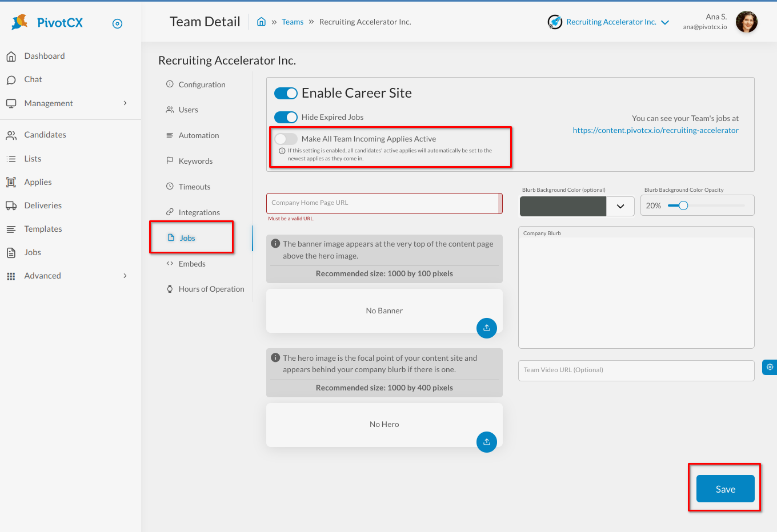Click the Company Blurb text area
Screen dimensions: 777x532
[636, 288]
